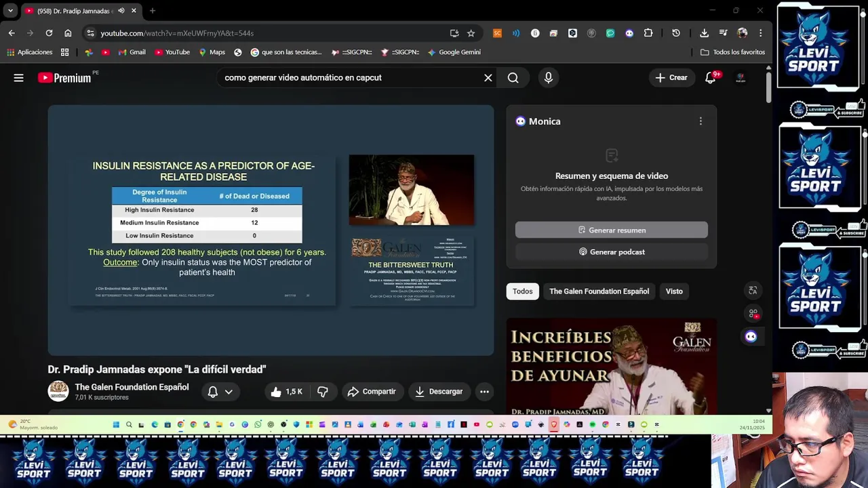Click the Monica floating sidebar icon
This screenshot has height=488, width=868.
click(751, 337)
